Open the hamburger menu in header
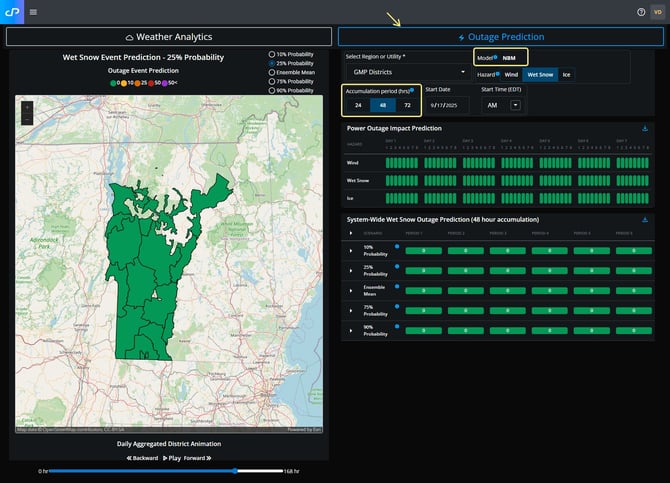Viewport: 670px width, 483px height. click(33, 12)
